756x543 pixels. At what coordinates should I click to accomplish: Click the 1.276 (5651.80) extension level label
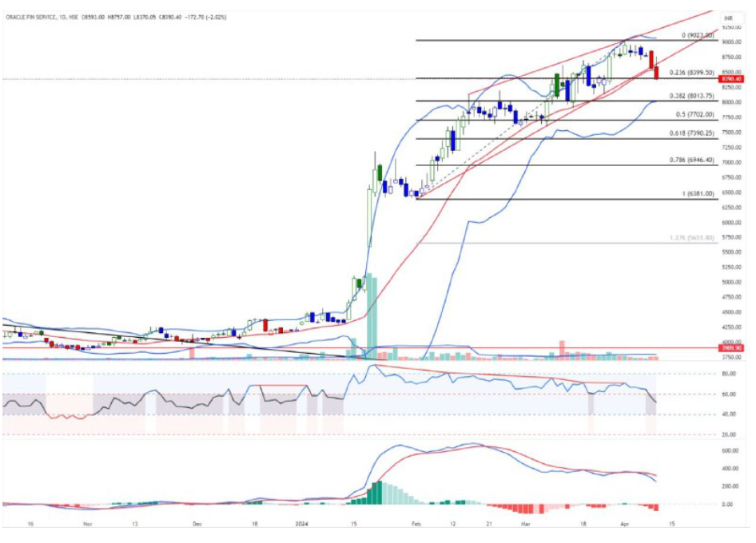[690, 237]
